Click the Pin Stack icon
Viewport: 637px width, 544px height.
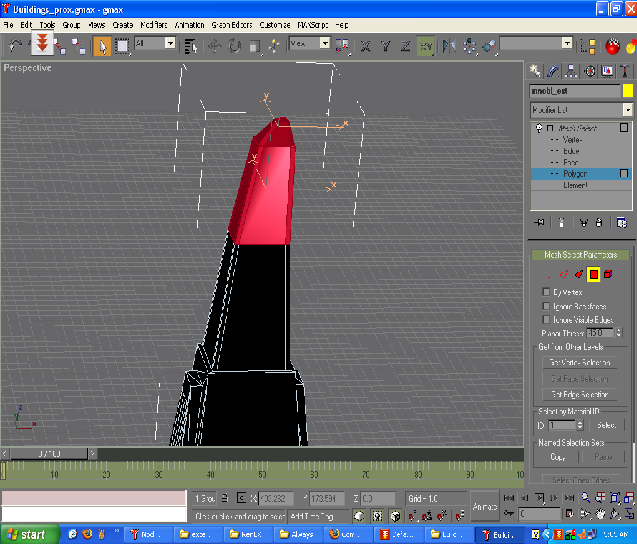(x=540, y=223)
